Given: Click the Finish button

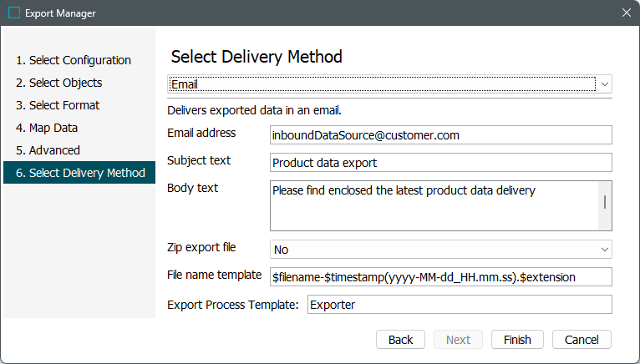Looking at the screenshot, I should (x=517, y=340).
